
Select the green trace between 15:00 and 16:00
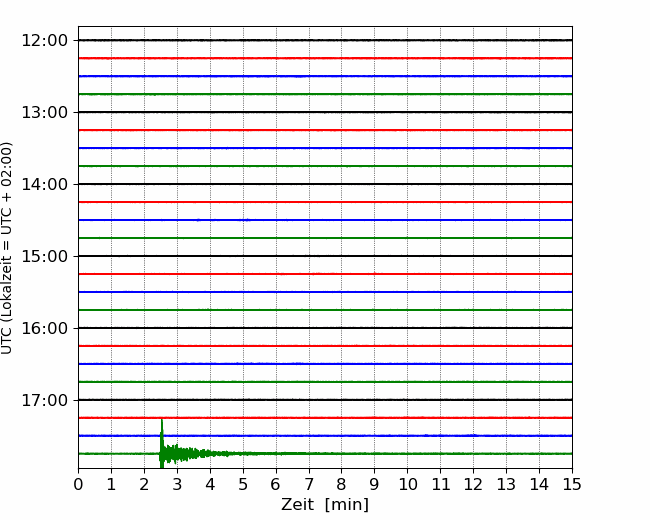tap(325, 310)
